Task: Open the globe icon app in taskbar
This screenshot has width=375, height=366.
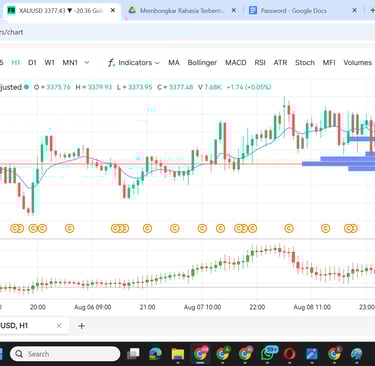Action: pyautogui.click(x=357, y=354)
